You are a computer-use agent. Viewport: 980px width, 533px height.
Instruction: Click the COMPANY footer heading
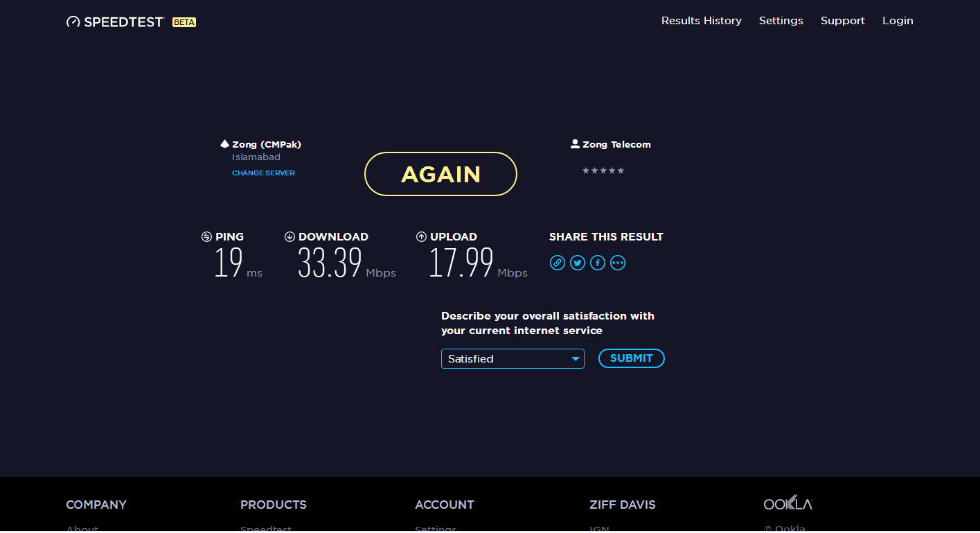point(96,505)
